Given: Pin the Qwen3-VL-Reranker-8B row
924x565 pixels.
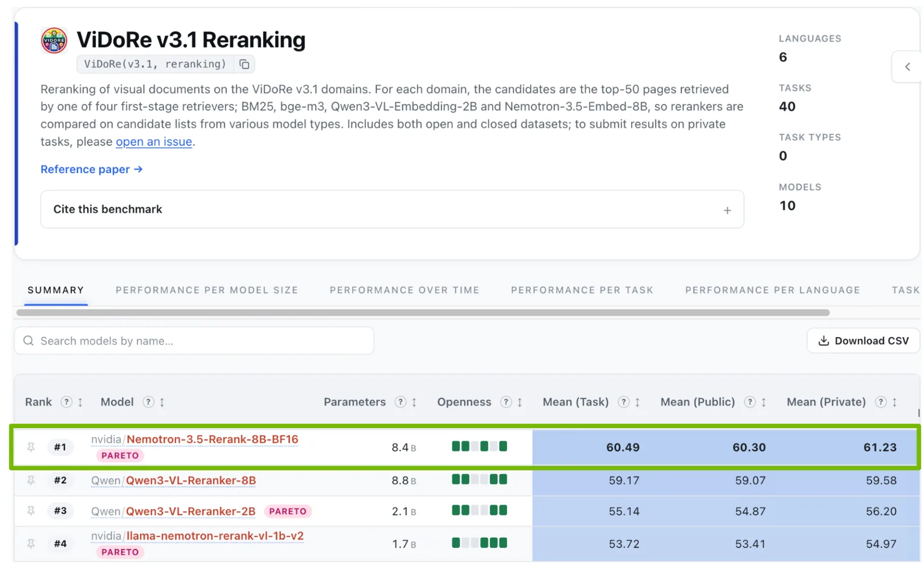Looking at the screenshot, I should click(31, 480).
